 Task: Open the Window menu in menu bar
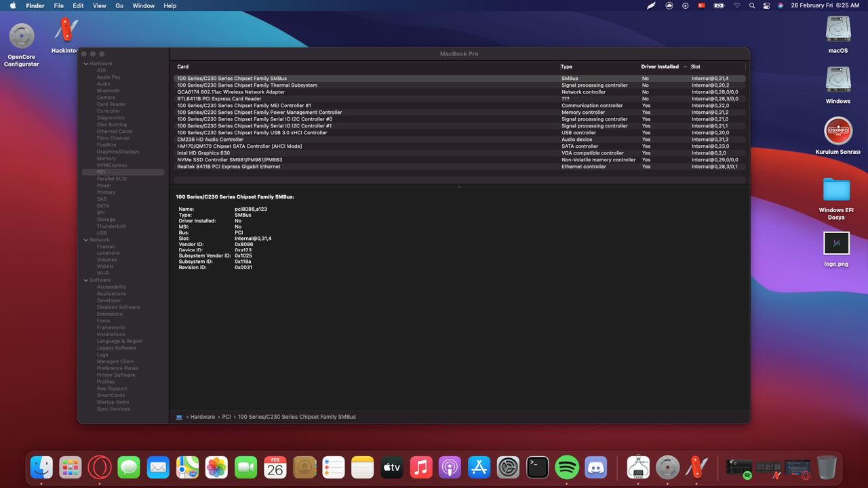point(143,5)
